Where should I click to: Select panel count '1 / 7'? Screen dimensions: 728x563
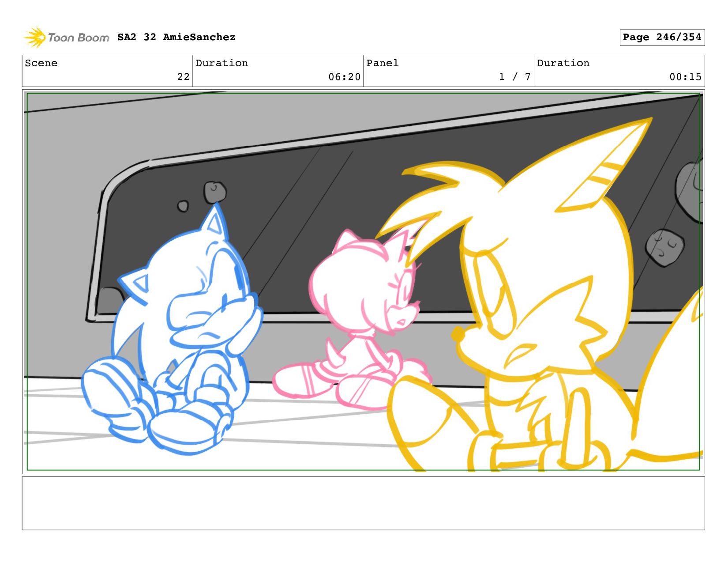[x=515, y=77]
